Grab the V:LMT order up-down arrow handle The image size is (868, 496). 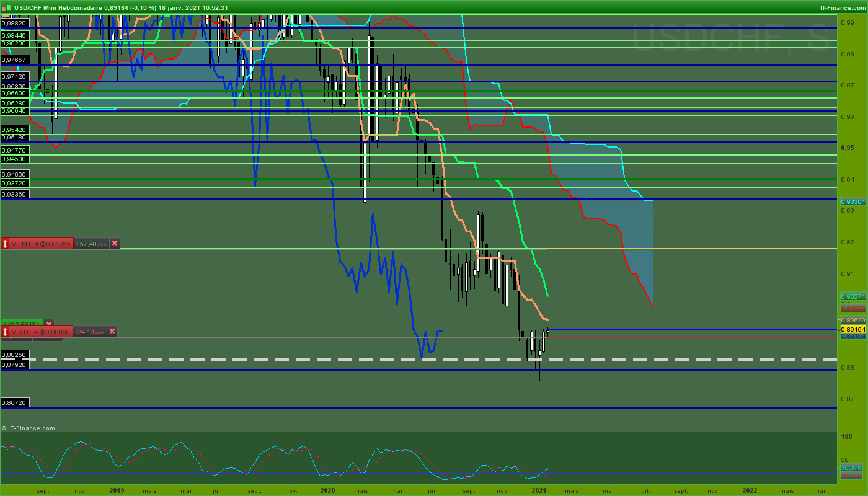pos(6,244)
